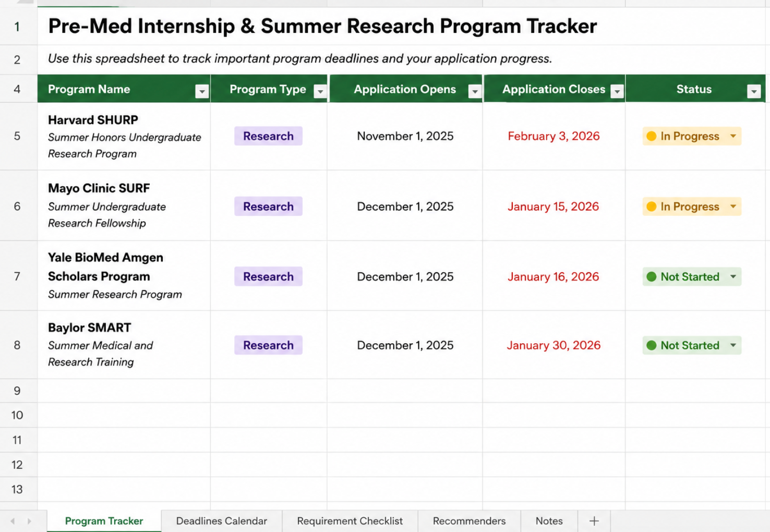Select the Yale BioMed Amgen Scholars cell
Image resolution: width=770 pixels, height=532 pixels.
124,276
